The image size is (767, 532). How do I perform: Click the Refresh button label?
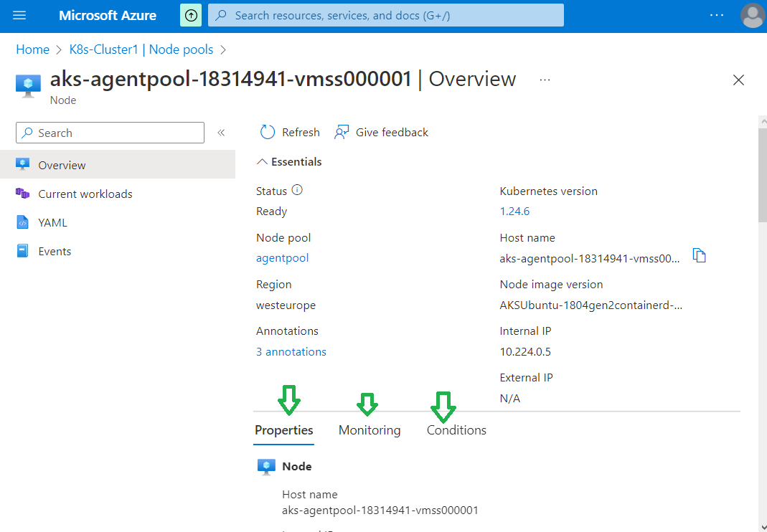click(301, 133)
